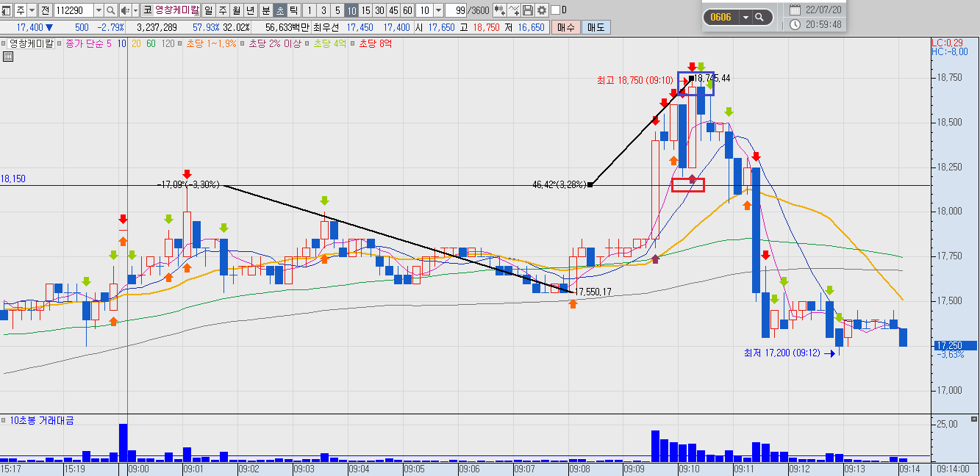
Task: Click the 전 button beside stock code
Action: pos(46,10)
